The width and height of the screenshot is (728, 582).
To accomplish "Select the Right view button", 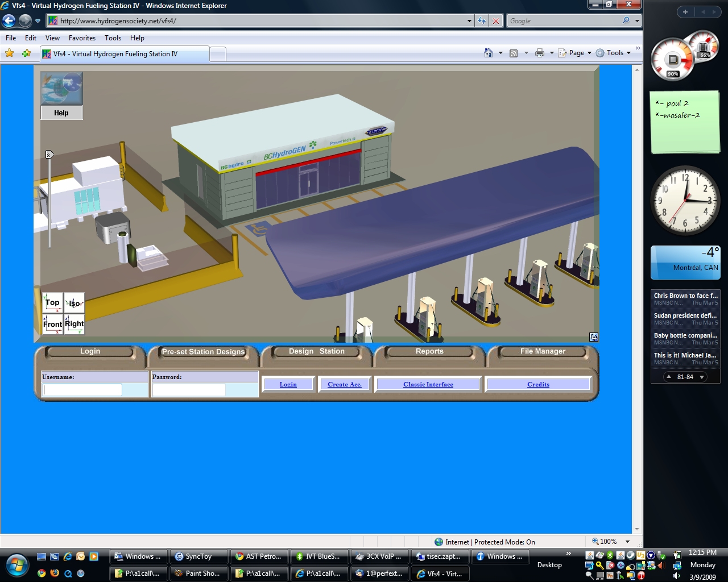I will pyautogui.click(x=75, y=324).
